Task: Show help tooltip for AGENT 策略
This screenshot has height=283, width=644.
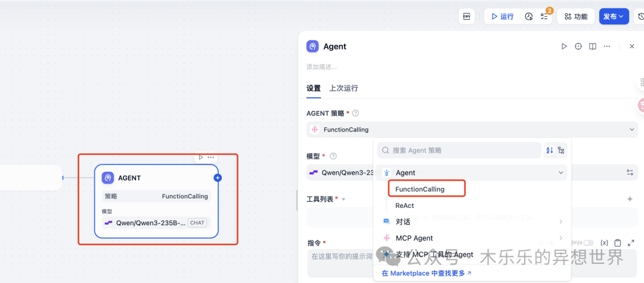Action: coord(355,113)
